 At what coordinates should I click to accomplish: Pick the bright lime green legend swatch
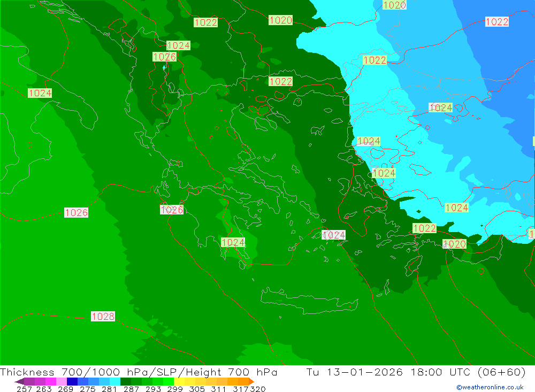tap(169, 381)
